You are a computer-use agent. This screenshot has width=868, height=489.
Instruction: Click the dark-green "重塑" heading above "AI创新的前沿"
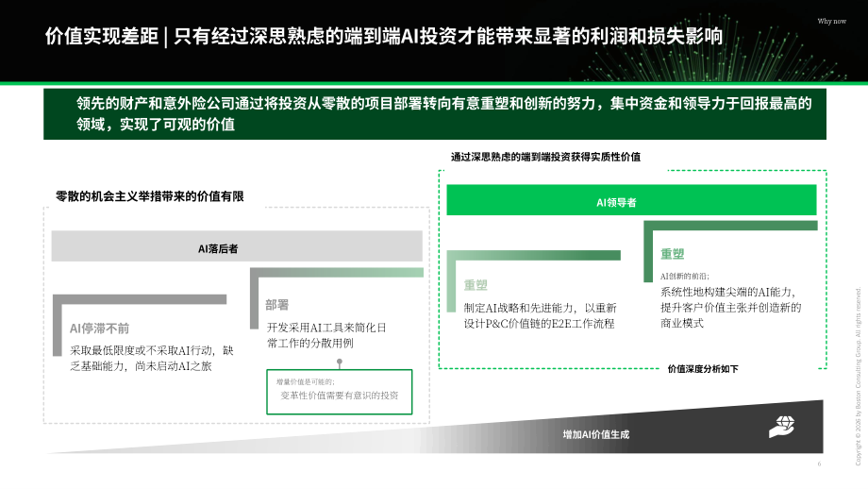(x=672, y=254)
